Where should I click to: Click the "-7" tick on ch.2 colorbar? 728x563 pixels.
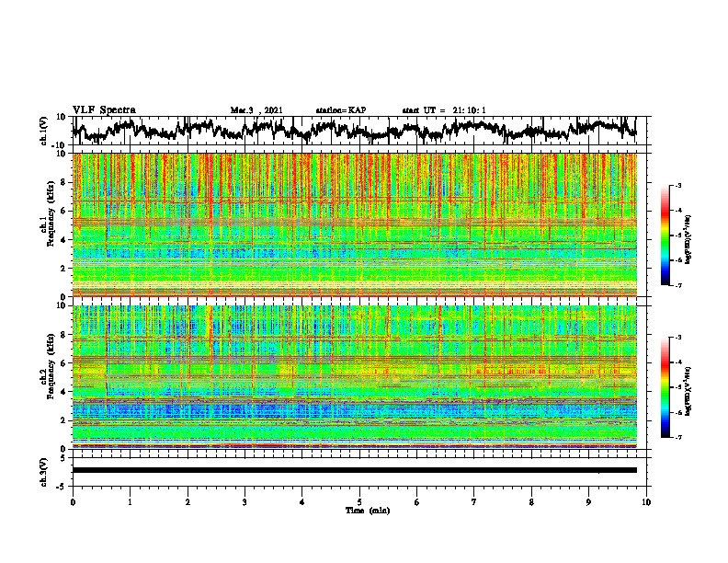pyautogui.click(x=678, y=437)
